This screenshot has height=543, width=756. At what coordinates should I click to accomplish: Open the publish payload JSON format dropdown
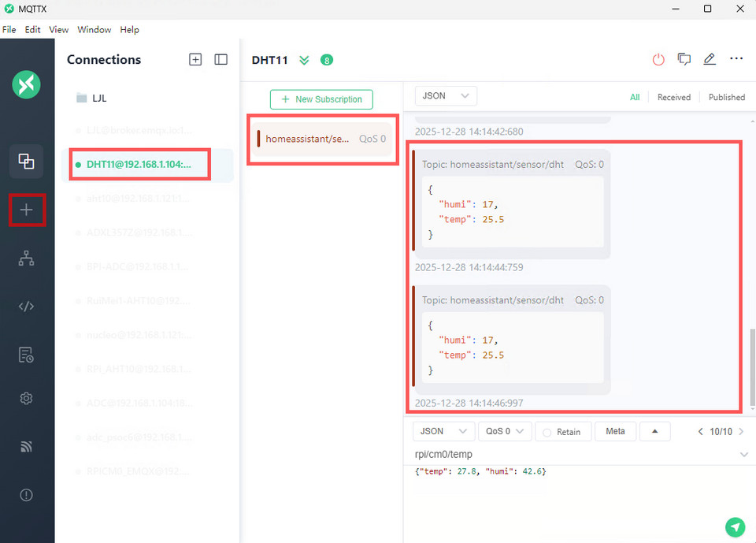pos(443,431)
